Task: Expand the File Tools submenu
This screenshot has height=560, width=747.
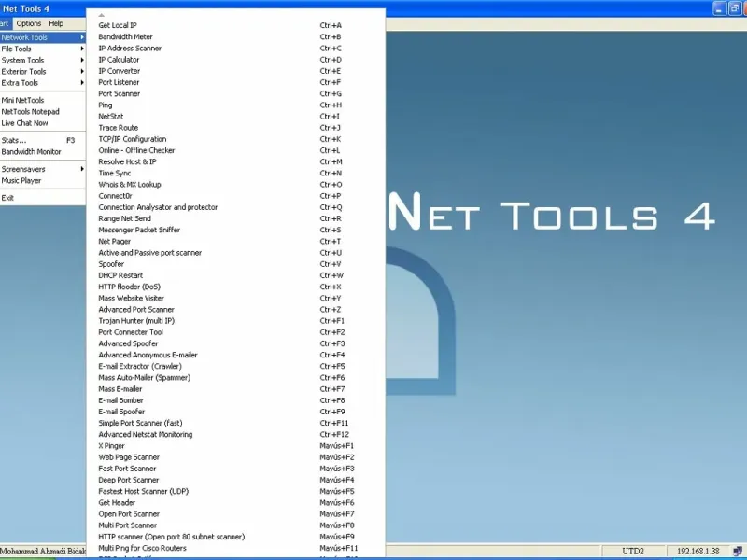Action: click(x=43, y=49)
